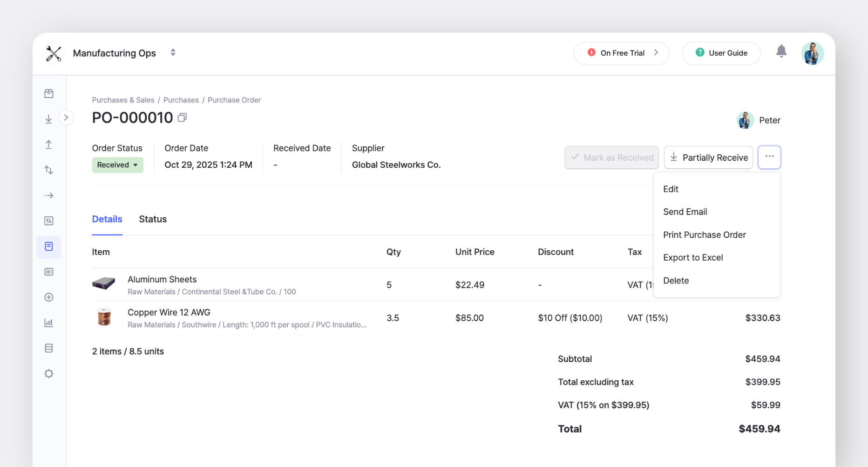868x467 pixels.
Task: Open the inventory box icon in sidebar
Action: [x=48, y=93]
